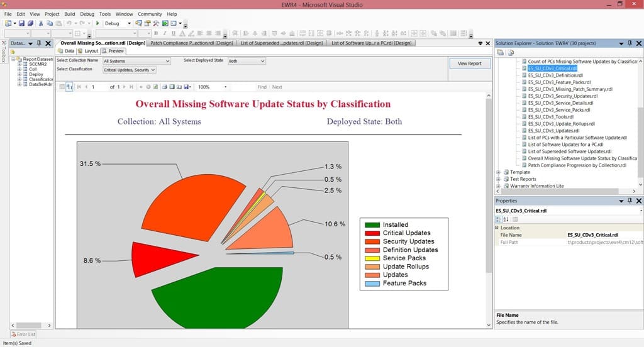This screenshot has height=347, width=644.
Task: Select ES_SU_CDv3_Definition.rdl file
Action: [x=555, y=75]
